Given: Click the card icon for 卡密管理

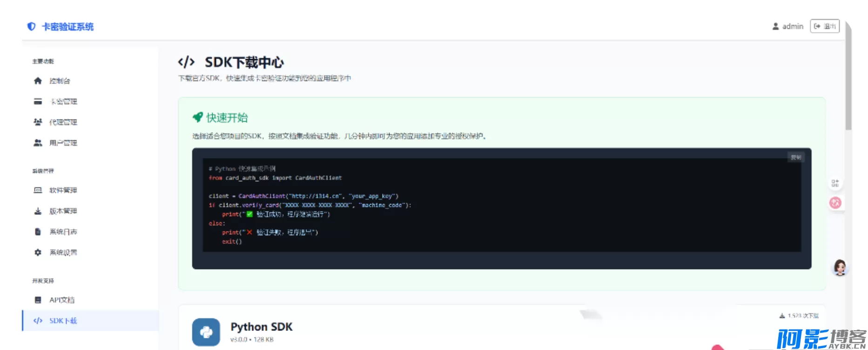Looking at the screenshot, I should click(x=38, y=101).
